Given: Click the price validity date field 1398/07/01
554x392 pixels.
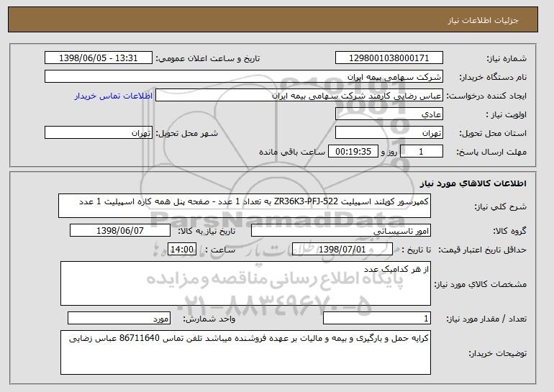Looking at the screenshot, I should [x=342, y=250].
